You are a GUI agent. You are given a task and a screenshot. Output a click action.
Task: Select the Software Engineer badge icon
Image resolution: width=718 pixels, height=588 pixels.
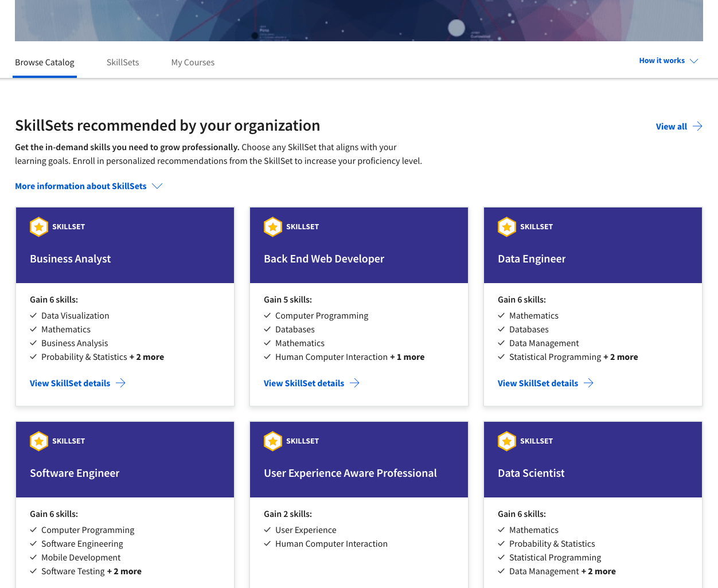pos(38,441)
